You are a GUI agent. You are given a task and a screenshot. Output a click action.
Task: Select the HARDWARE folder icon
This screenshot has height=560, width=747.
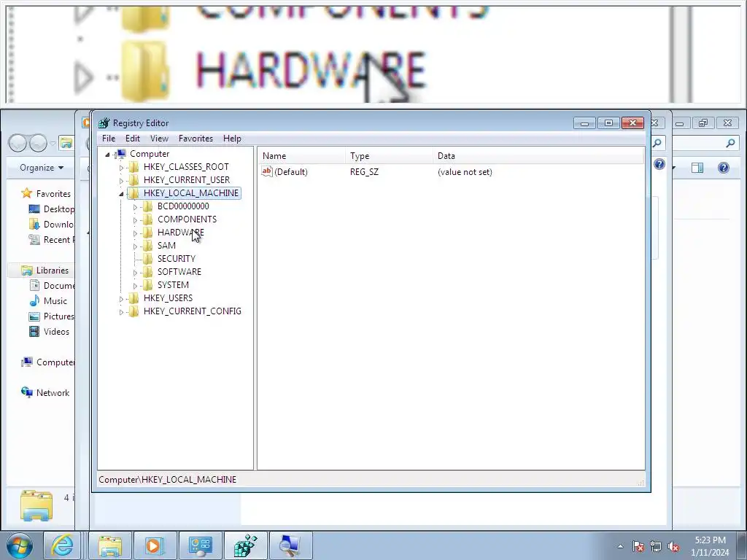click(x=147, y=232)
